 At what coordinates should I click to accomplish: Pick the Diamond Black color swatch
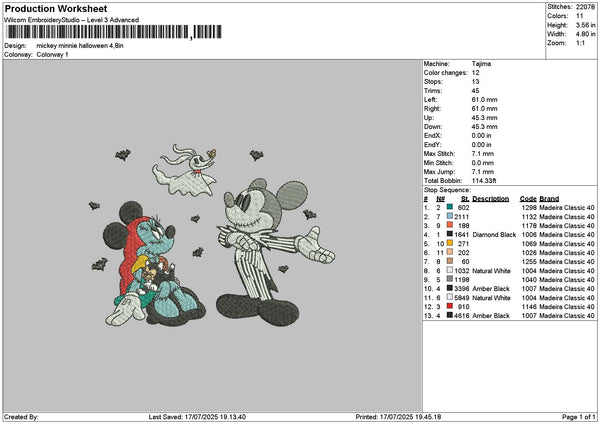coord(450,234)
